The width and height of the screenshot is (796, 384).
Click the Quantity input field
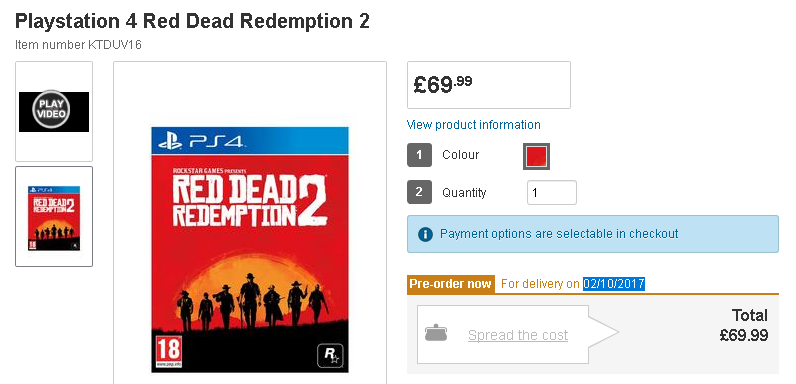click(x=551, y=193)
